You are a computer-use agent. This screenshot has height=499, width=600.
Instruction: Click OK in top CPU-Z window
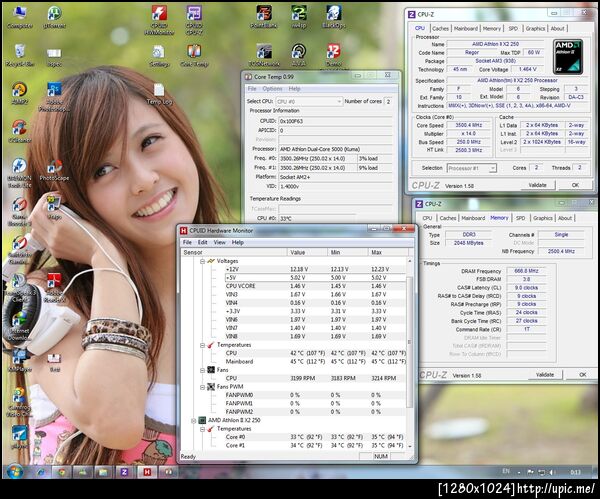(575, 185)
